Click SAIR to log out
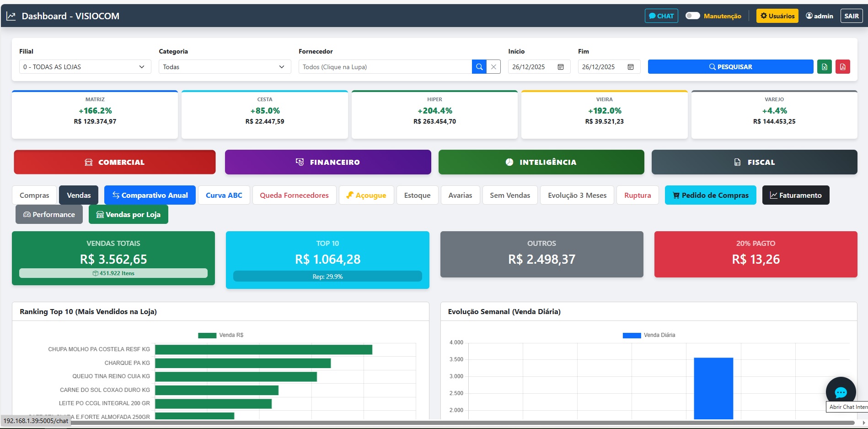The image size is (868, 429). tap(852, 16)
